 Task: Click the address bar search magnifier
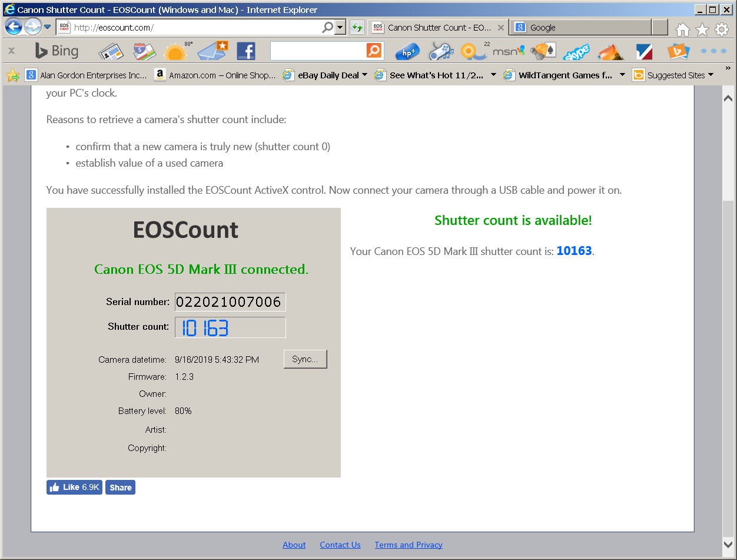[328, 28]
